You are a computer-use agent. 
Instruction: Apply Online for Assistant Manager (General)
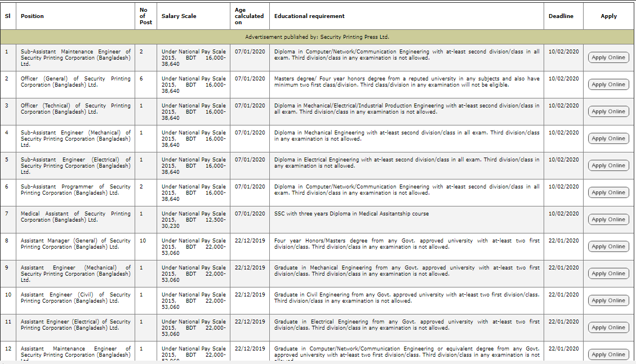tap(608, 246)
